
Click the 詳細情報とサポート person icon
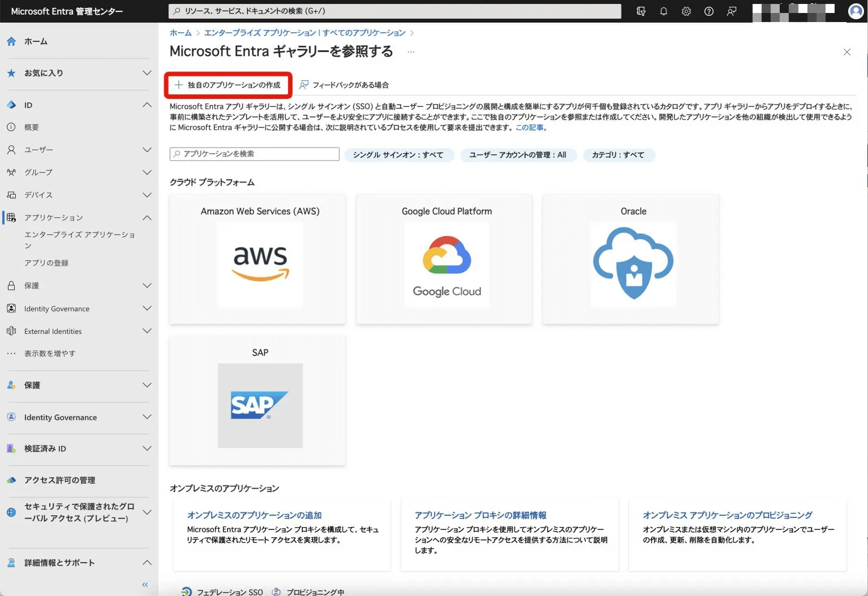[11, 563]
